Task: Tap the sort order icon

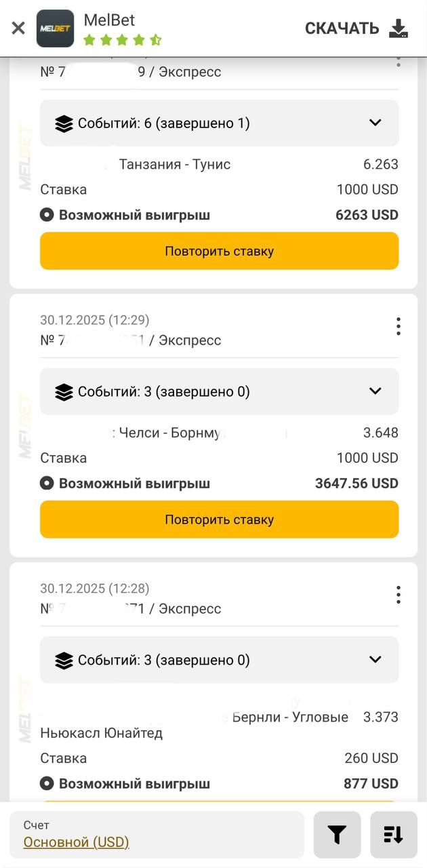Action: 393,835
